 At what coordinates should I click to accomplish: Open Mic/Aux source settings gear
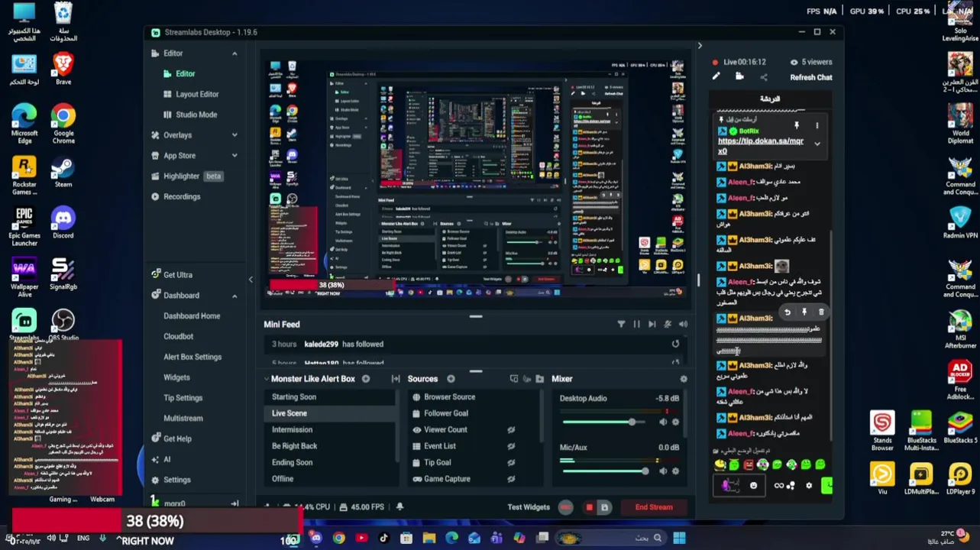675,471
